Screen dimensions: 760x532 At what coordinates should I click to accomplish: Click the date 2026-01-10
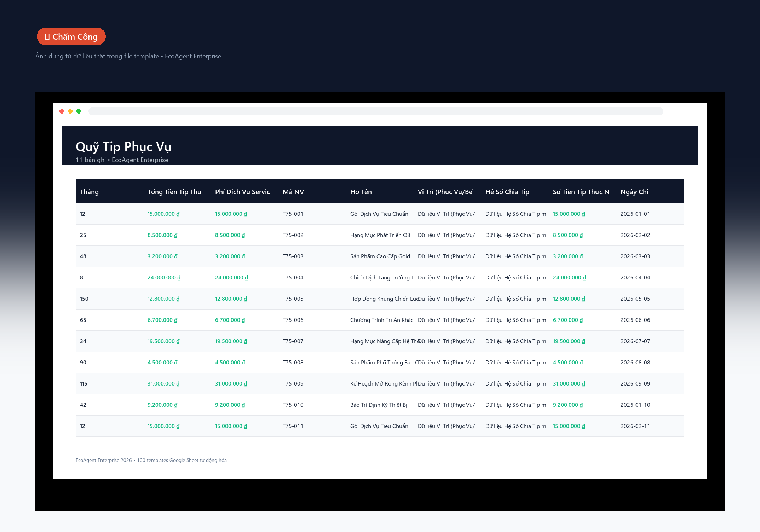click(635, 405)
